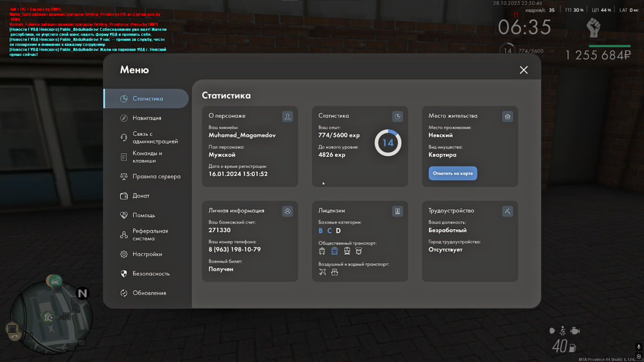Click the 4826 exp remaining value

pyautogui.click(x=332, y=155)
